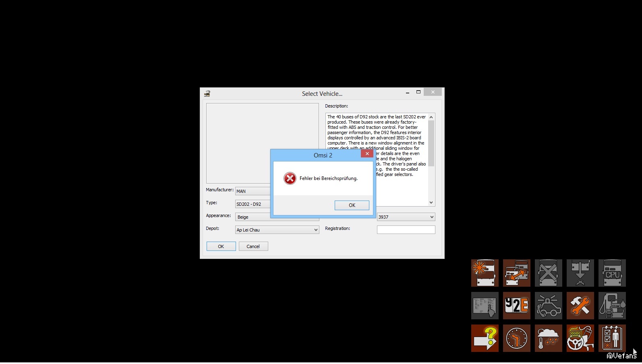Click the greyed bus icon with X
Screen dimensions: 642x364
click(x=549, y=273)
